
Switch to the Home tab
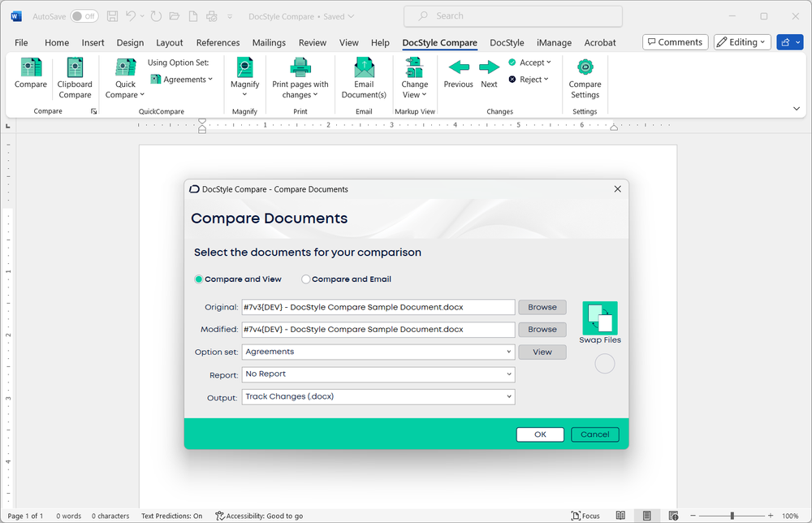tap(57, 42)
